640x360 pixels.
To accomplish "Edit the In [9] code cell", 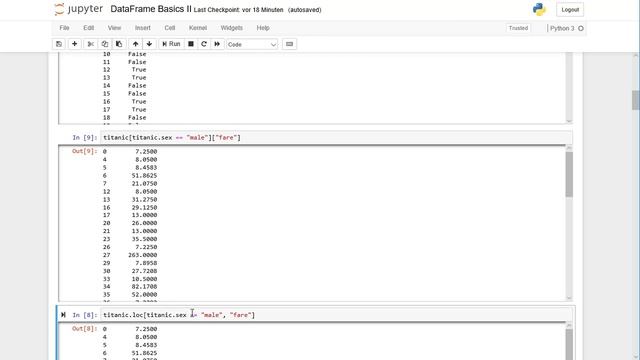I will [x=336, y=138].
